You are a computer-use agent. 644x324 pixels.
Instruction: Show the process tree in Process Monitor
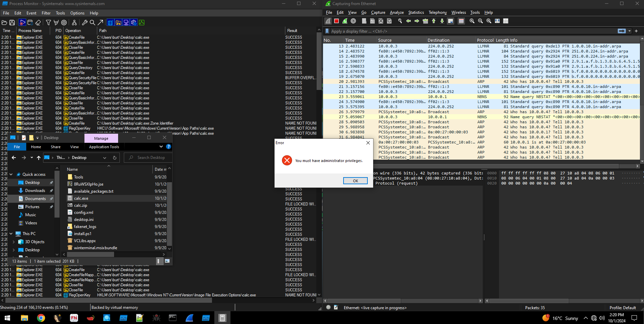click(74, 23)
